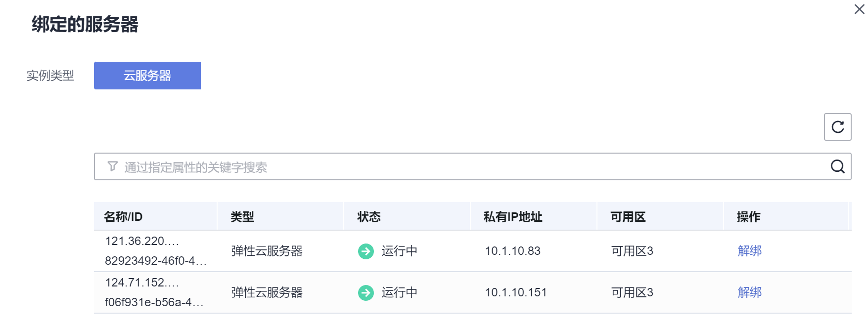Unbind the server at 10.1.10.151
The image size is (868, 325).
pyautogui.click(x=749, y=292)
